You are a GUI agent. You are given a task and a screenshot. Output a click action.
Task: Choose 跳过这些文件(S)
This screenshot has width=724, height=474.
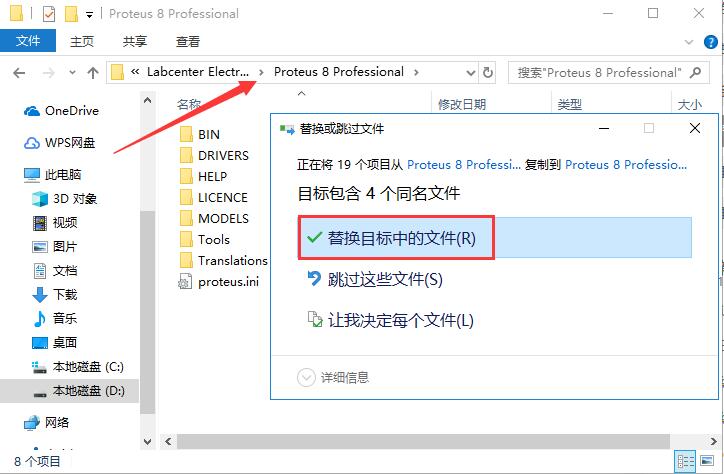click(x=374, y=279)
